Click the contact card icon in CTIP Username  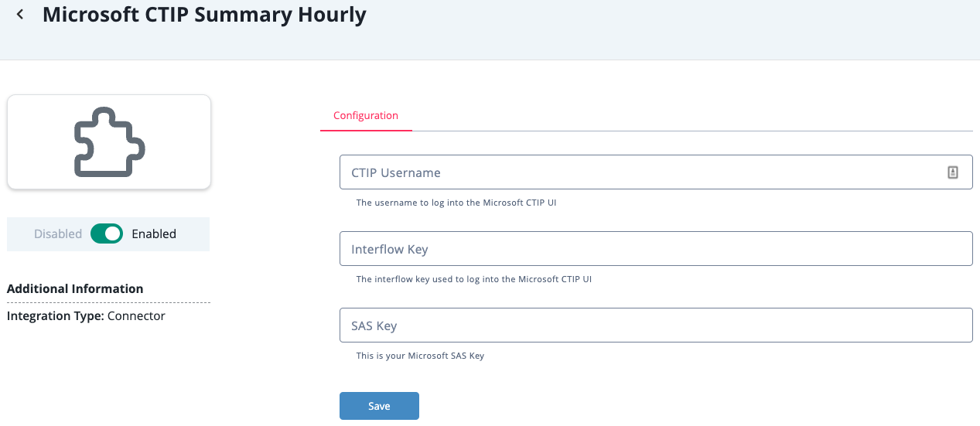(953, 172)
